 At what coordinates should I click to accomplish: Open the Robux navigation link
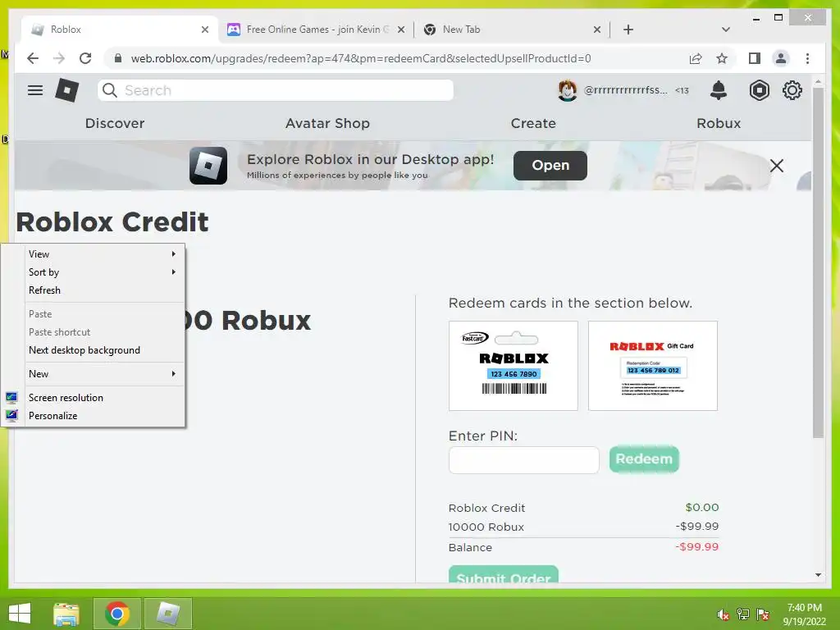pyautogui.click(x=719, y=123)
